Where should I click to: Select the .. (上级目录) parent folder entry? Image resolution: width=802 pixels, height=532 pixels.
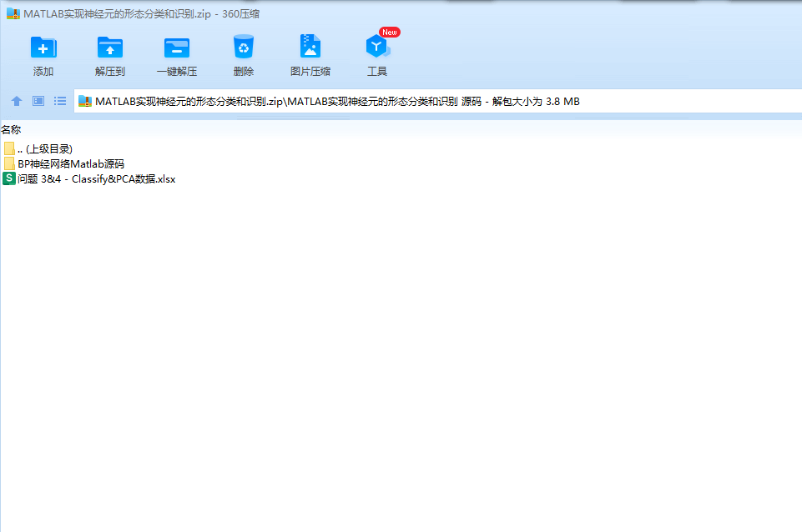(x=38, y=148)
